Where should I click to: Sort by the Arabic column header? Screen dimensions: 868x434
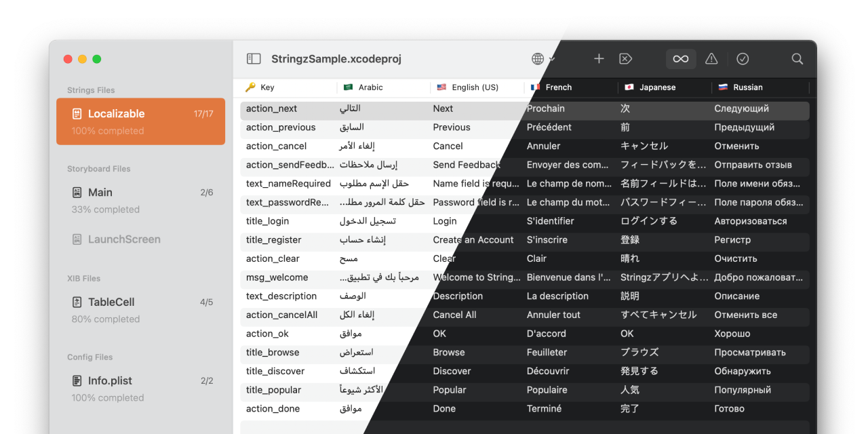[370, 87]
